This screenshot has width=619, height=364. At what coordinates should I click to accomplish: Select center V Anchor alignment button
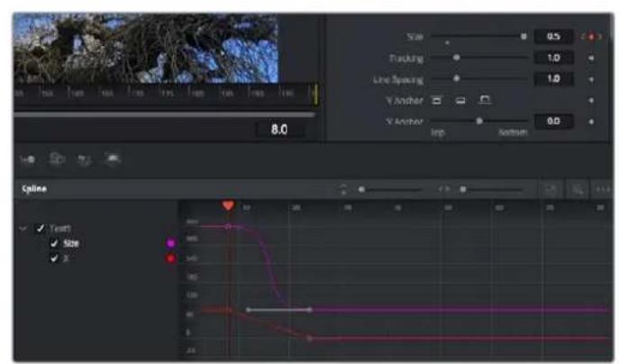[460, 101]
